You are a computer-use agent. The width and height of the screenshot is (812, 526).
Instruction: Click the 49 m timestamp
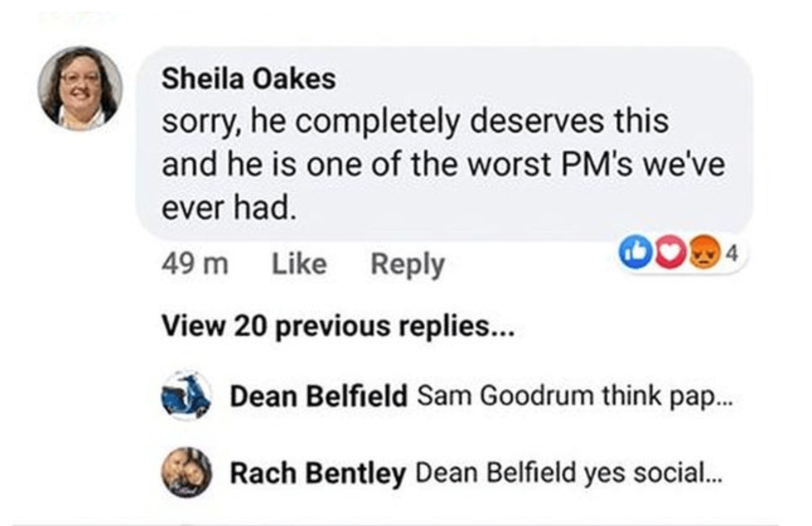[195, 264]
